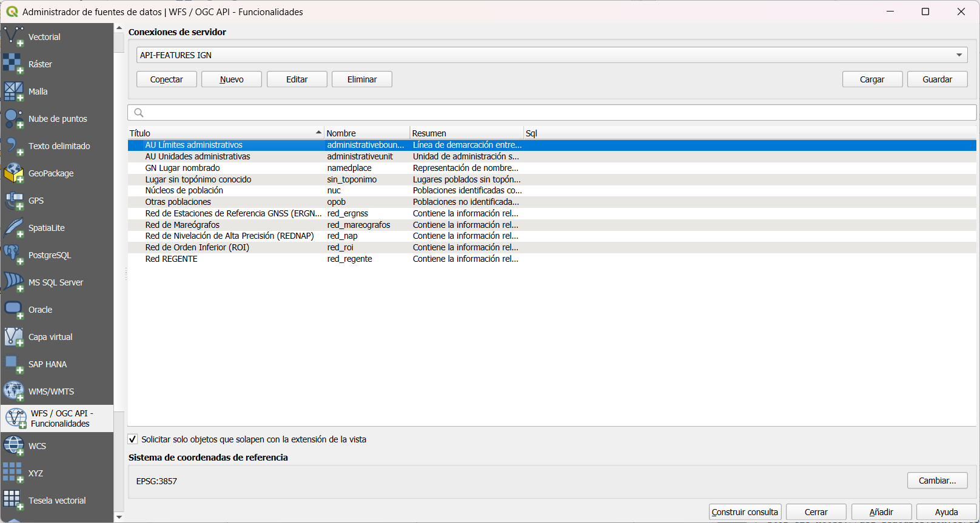Select the XYZ tiles icon
Viewport: 980px width, 523px height.
[13, 473]
